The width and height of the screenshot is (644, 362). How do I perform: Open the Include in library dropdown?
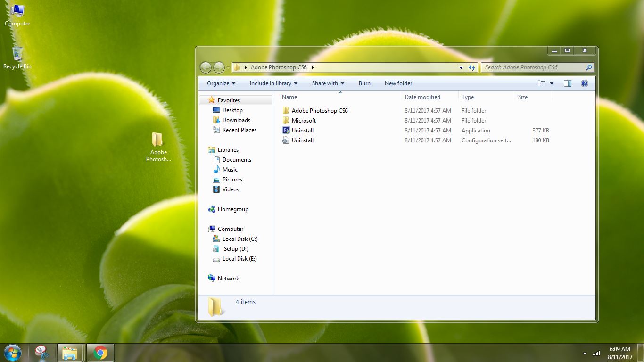click(x=273, y=83)
